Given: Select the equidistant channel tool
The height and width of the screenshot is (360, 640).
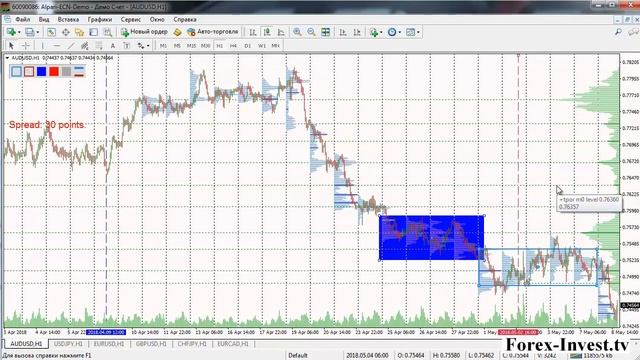Looking at the screenshot, I should 84,46.
